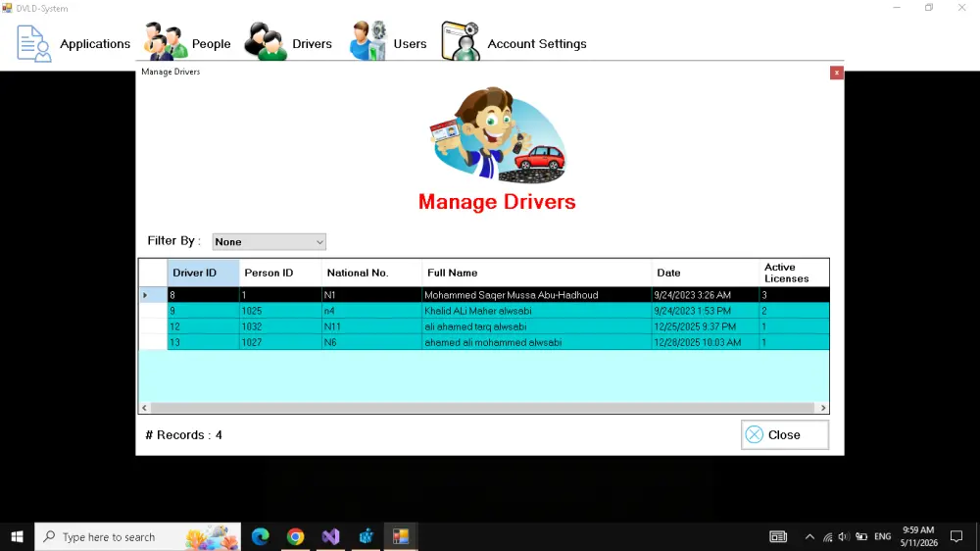Click the Close button
Screen dimensions: 980x551
(x=785, y=434)
